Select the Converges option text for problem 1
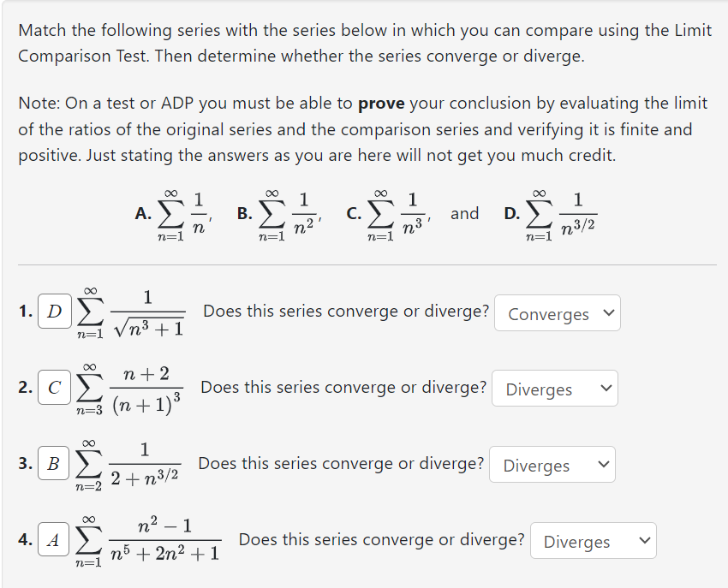The image size is (728, 588). (548, 313)
